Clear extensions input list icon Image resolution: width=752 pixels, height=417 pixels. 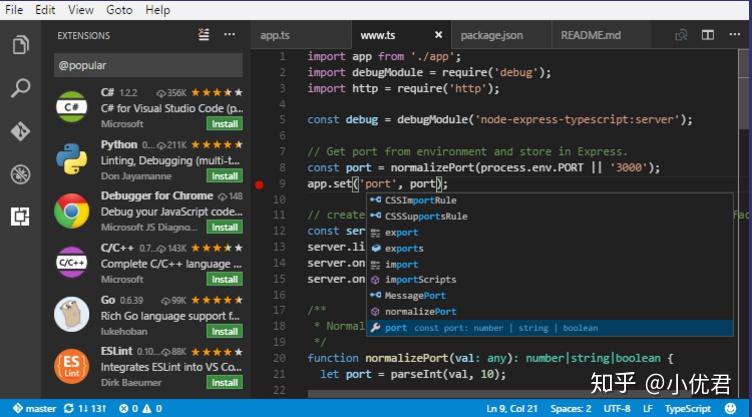tap(204, 35)
